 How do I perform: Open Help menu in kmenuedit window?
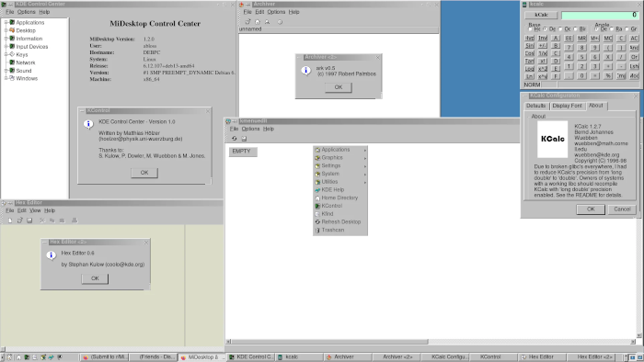(x=269, y=130)
